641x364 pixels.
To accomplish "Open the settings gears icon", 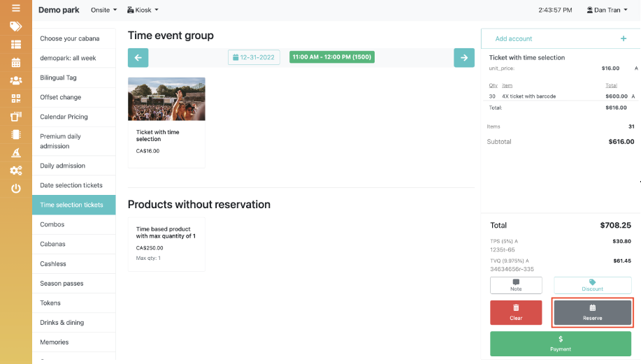I will [15, 170].
